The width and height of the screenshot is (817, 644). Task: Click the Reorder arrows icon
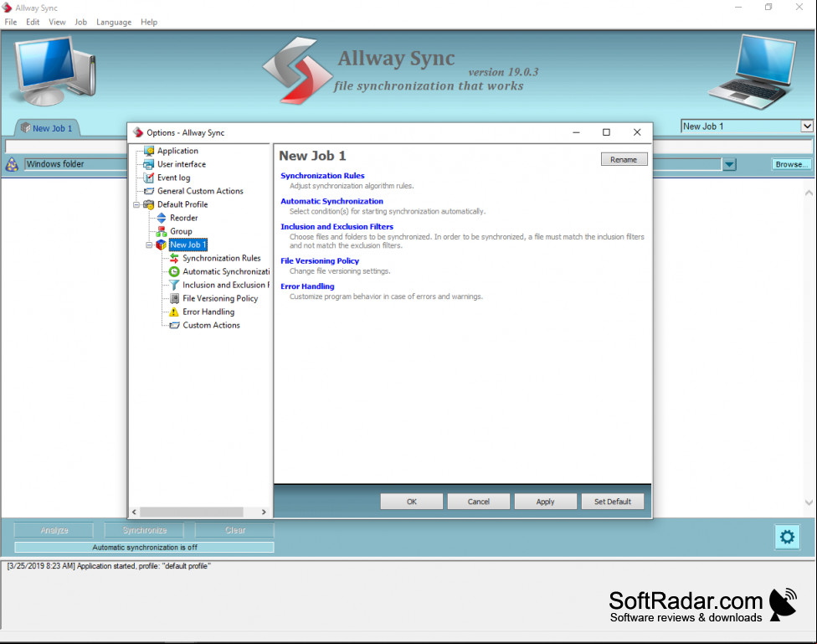162,218
